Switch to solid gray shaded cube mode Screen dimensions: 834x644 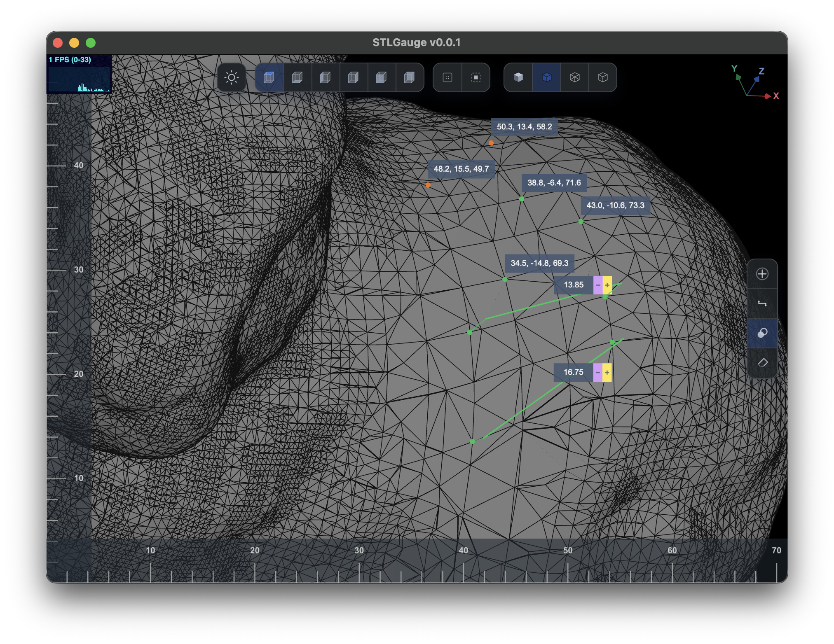pyautogui.click(x=518, y=77)
